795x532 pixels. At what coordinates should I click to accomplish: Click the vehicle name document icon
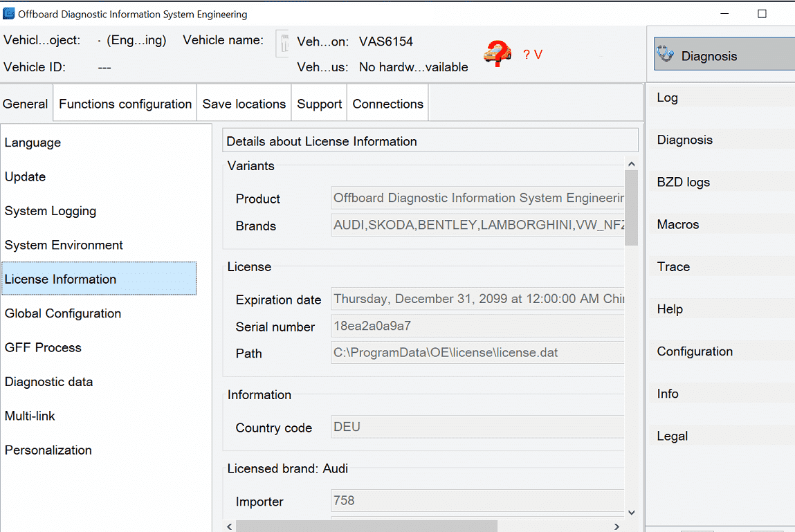point(282,43)
